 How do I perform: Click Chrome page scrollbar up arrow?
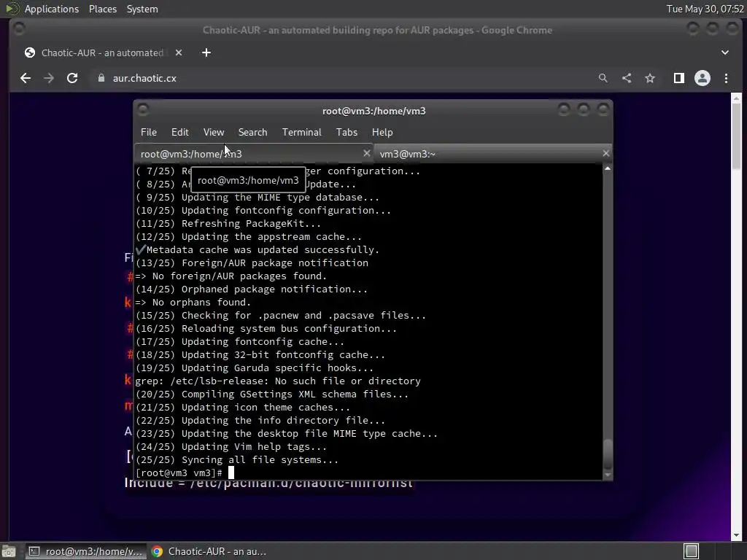[736, 98]
